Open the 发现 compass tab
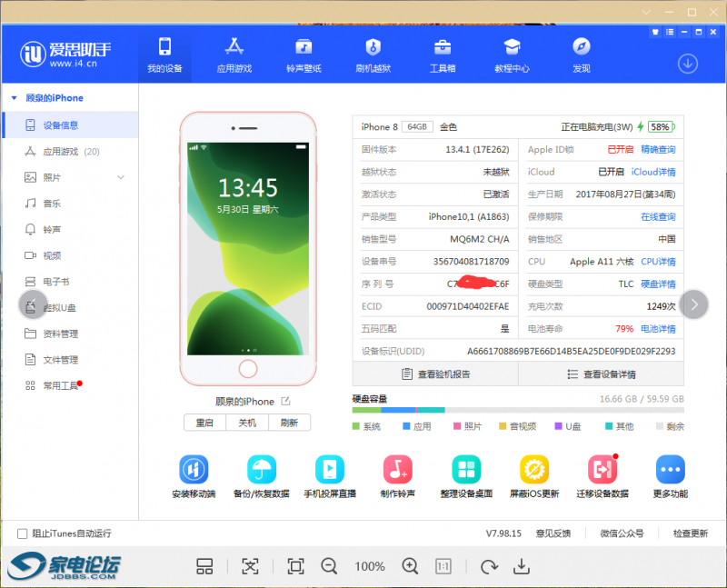This screenshot has height=588, width=727. click(x=582, y=55)
